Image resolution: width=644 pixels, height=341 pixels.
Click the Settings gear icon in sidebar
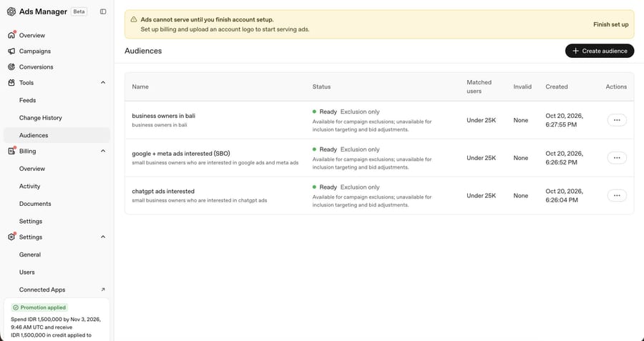pos(11,237)
